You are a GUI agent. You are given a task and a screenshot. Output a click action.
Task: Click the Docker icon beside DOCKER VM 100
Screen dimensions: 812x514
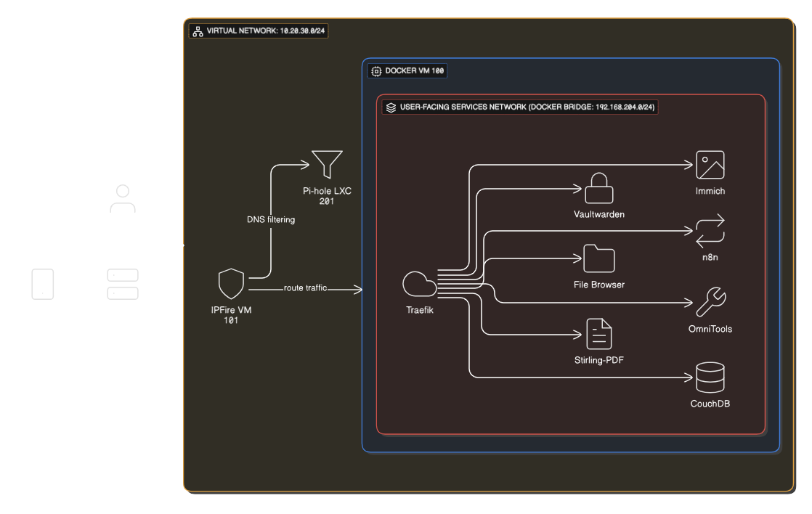coord(376,70)
